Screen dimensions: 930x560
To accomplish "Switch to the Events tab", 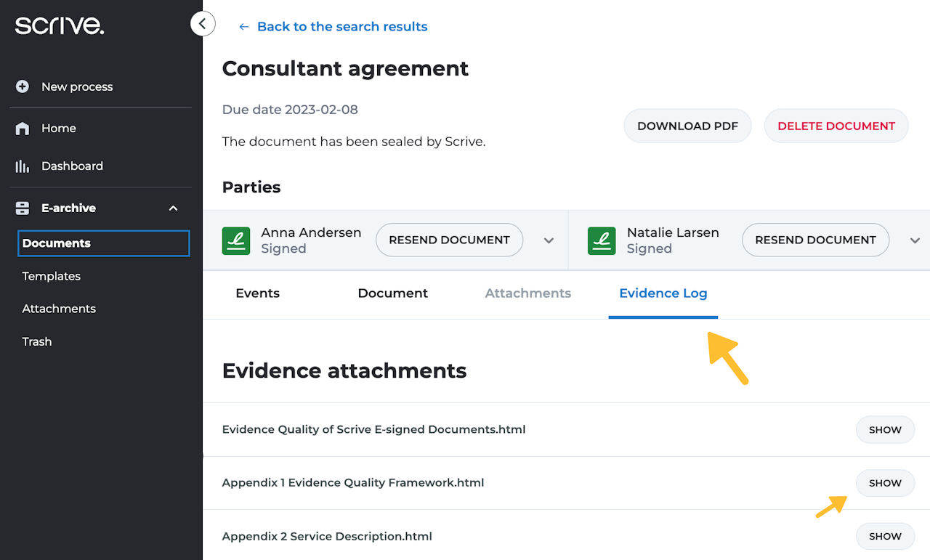I will pos(257,293).
